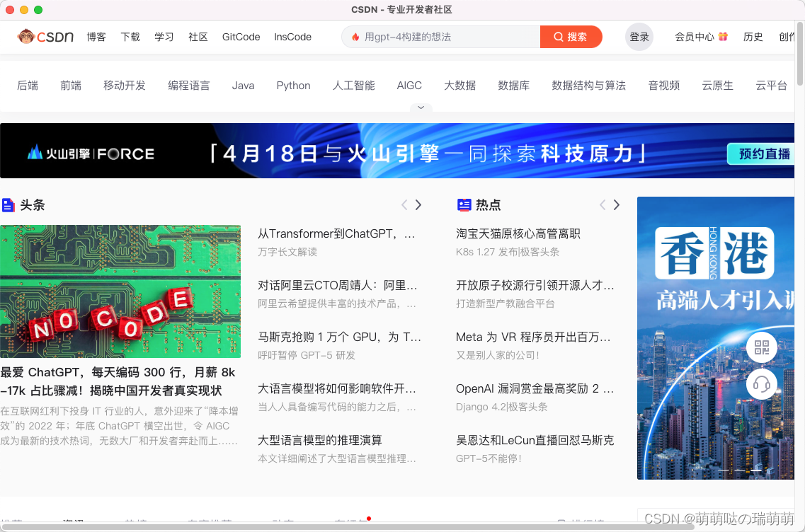The image size is (805, 532).
Task: Expand the category bar chevron
Action: [421, 108]
